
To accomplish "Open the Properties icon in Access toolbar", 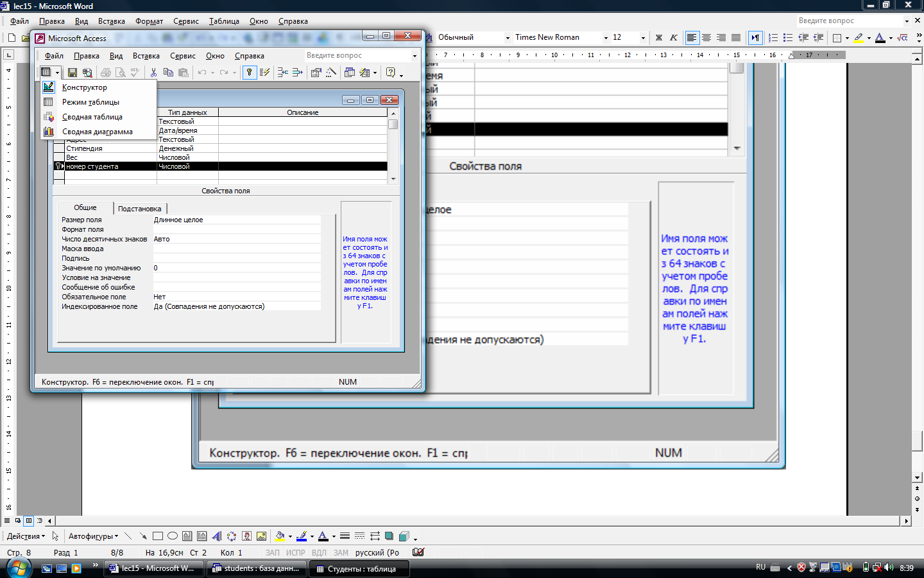I will (316, 73).
